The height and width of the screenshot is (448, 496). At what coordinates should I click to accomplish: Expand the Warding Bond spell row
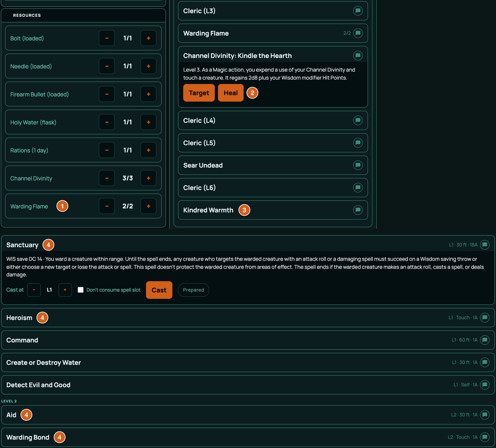248,437
